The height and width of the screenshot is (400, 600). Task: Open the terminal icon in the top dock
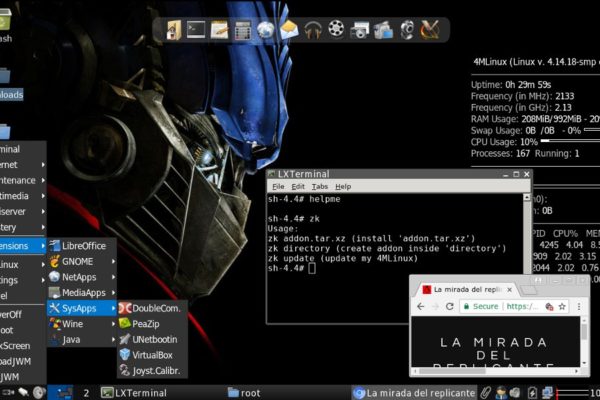[196, 29]
